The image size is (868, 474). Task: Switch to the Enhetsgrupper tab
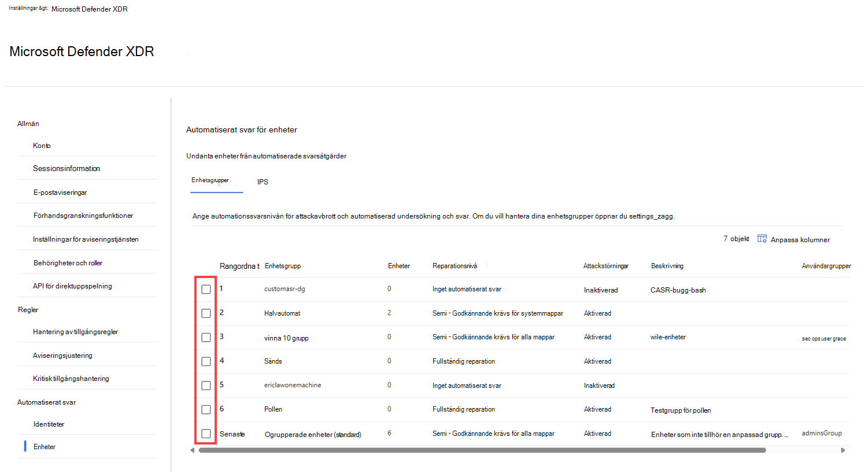pyautogui.click(x=210, y=180)
